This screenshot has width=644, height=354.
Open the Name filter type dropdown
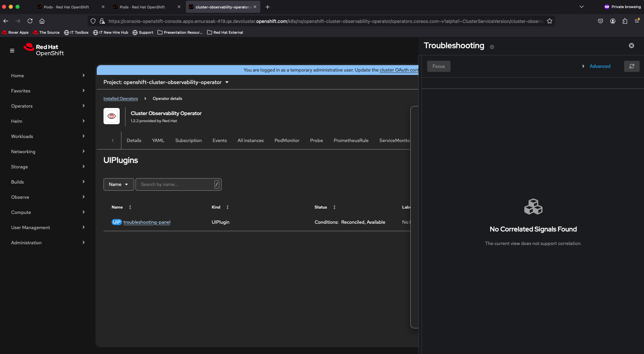coord(119,184)
